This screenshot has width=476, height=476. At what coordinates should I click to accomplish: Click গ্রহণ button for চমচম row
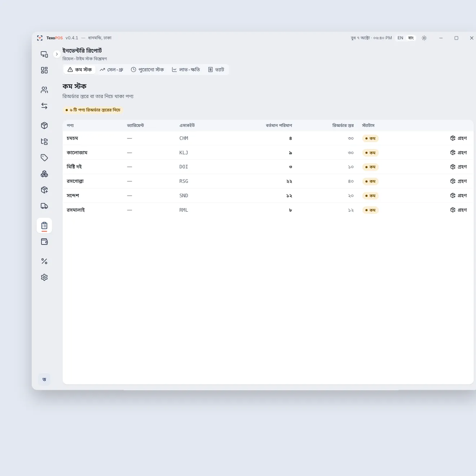tap(459, 138)
